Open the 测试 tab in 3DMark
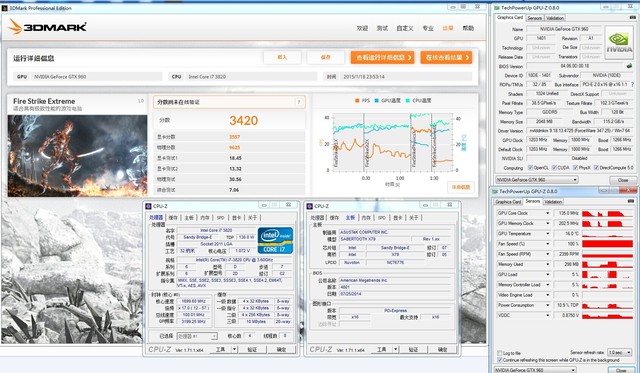Screen dimensions: 640x373 (382, 28)
